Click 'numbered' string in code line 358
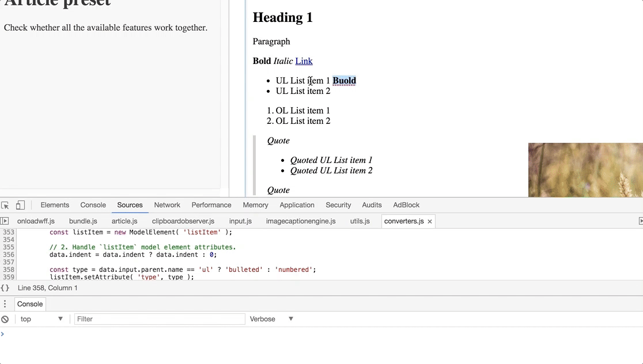Viewport: 643px width, 364px height. [294, 270]
